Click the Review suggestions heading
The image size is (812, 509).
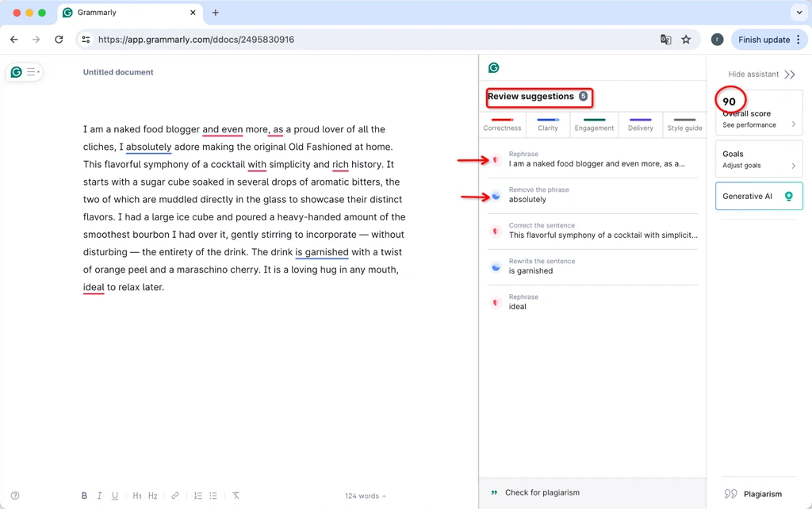click(530, 96)
